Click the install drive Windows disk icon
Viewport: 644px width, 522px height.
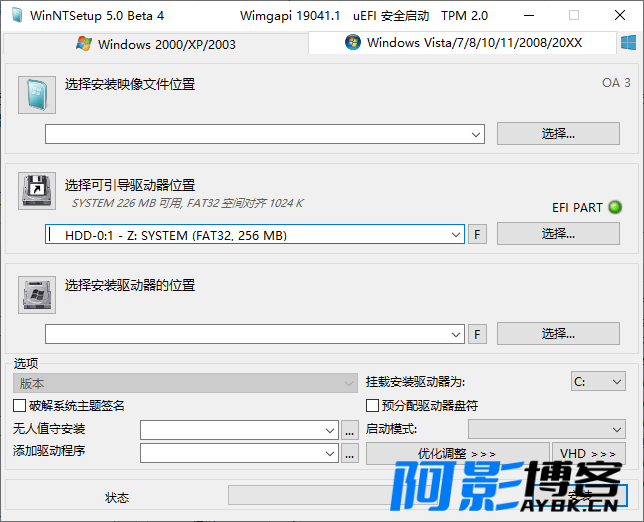(37, 295)
